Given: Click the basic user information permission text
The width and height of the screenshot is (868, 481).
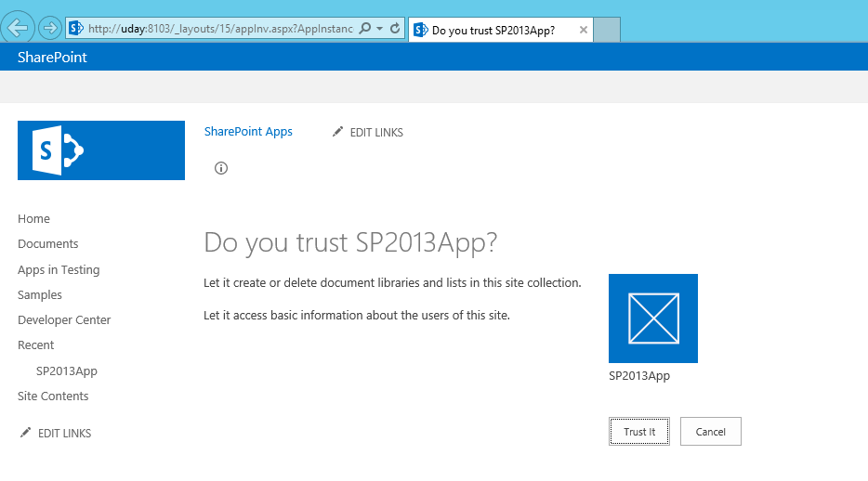Looking at the screenshot, I should pos(357,315).
